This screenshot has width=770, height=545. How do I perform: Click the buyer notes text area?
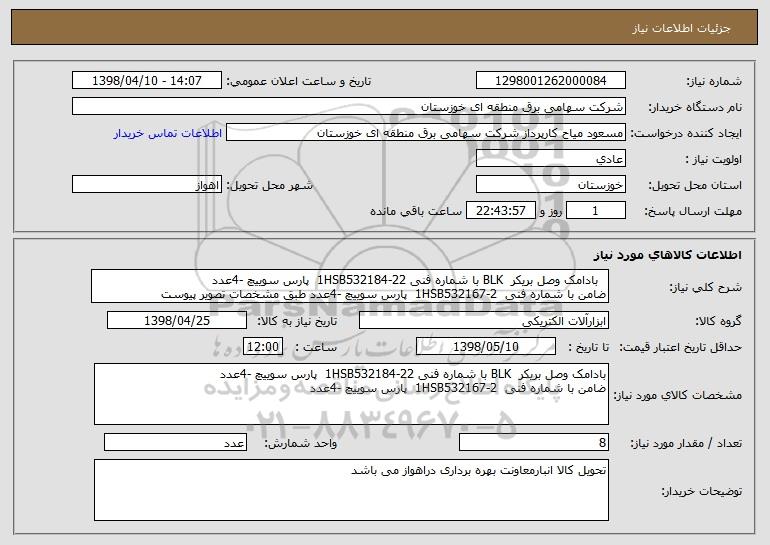click(351, 490)
